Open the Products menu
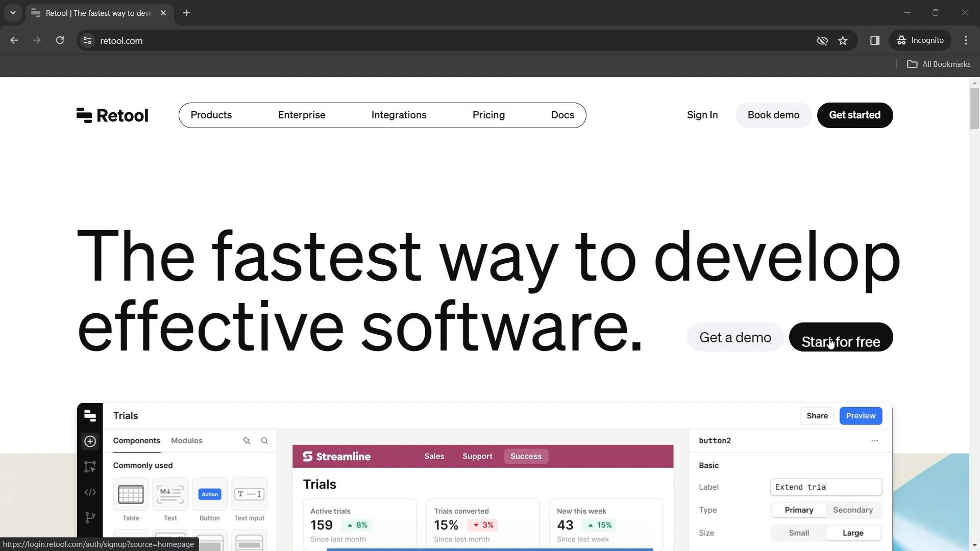The image size is (980, 551). point(211,115)
